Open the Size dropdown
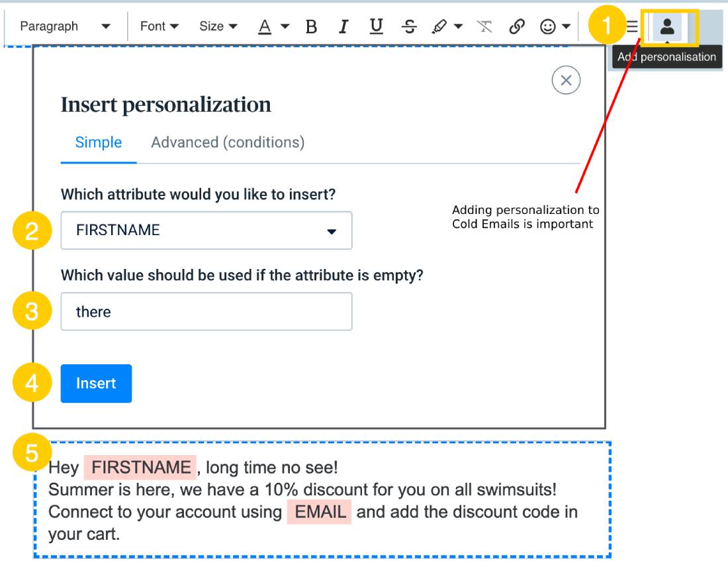 [218, 26]
